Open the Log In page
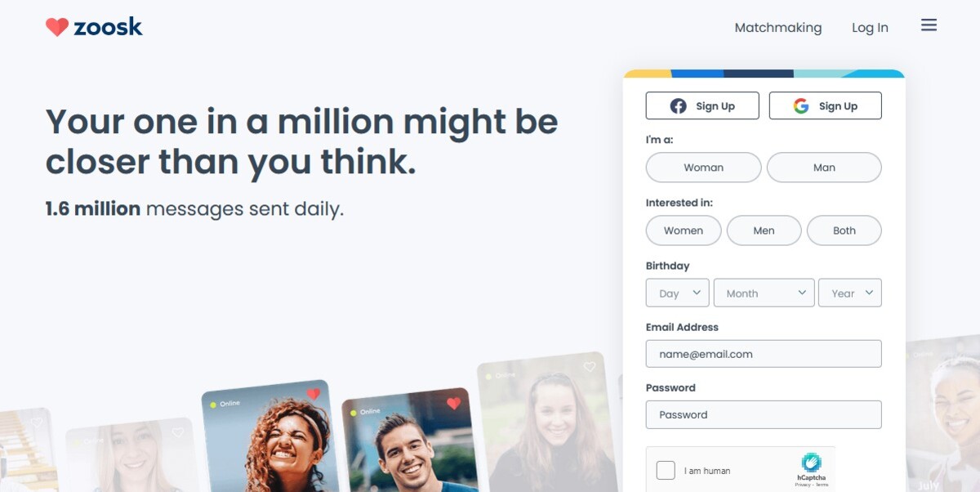Image resolution: width=980 pixels, height=492 pixels. (x=870, y=27)
